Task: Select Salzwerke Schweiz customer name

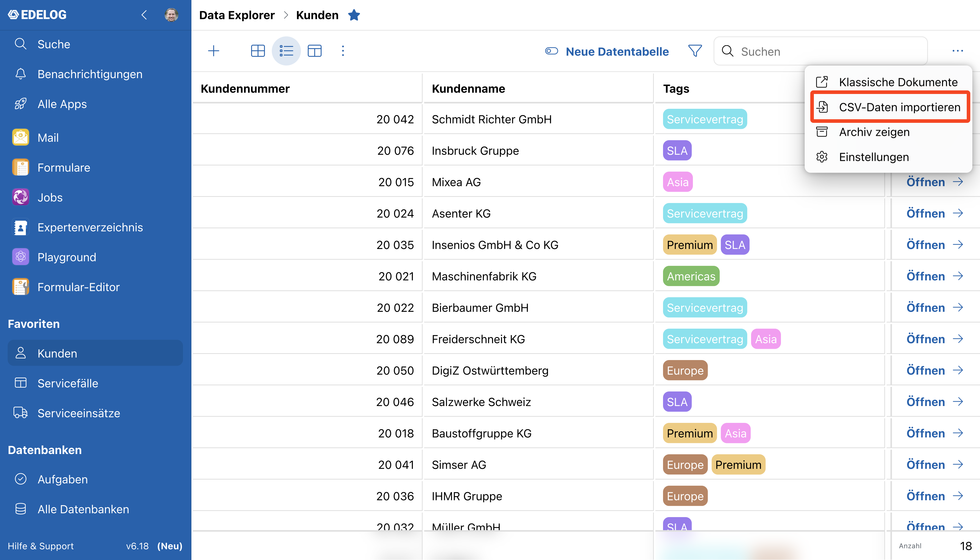Action: pyautogui.click(x=481, y=402)
